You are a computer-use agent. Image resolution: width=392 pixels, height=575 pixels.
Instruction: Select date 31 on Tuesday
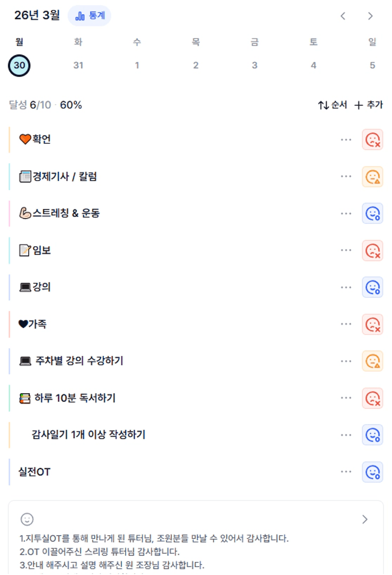78,65
